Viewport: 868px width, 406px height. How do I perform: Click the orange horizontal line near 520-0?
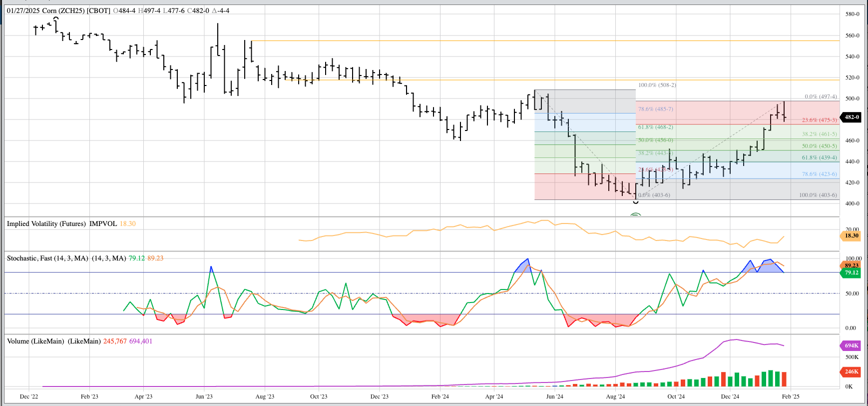pos(449,80)
